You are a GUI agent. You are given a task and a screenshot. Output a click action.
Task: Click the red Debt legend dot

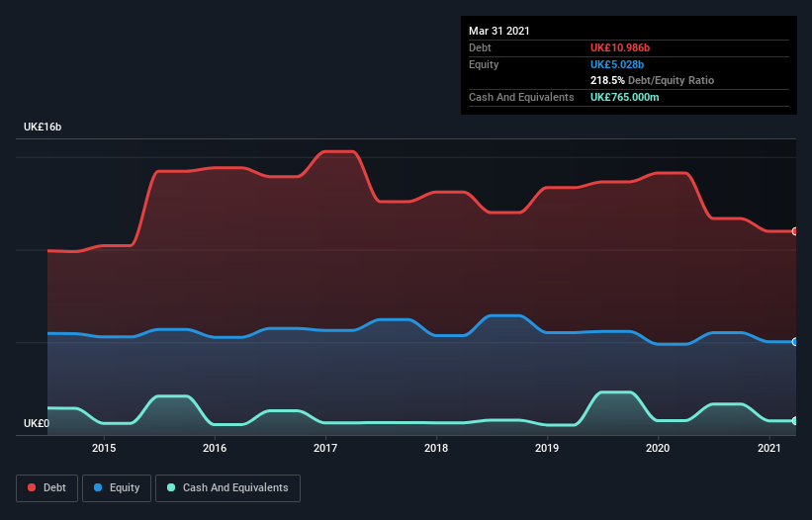tap(32, 487)
